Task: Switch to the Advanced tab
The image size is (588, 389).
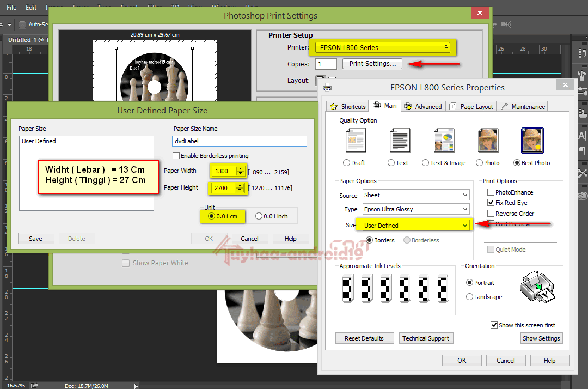Action: (x=423, y=107)
